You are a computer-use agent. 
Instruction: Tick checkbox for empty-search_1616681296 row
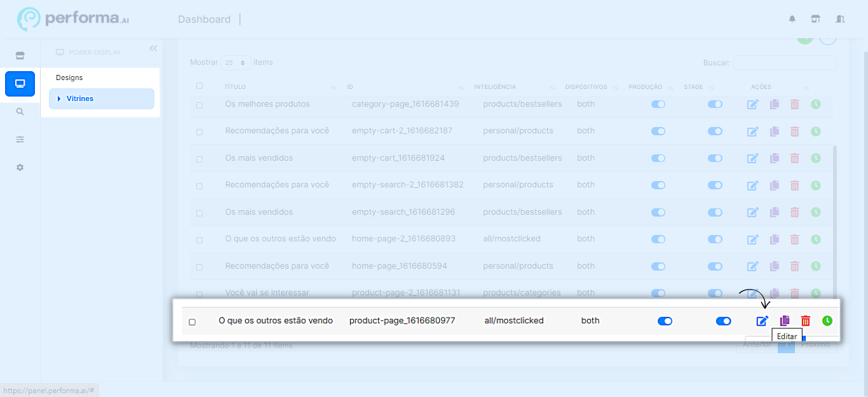click(199, 213)
